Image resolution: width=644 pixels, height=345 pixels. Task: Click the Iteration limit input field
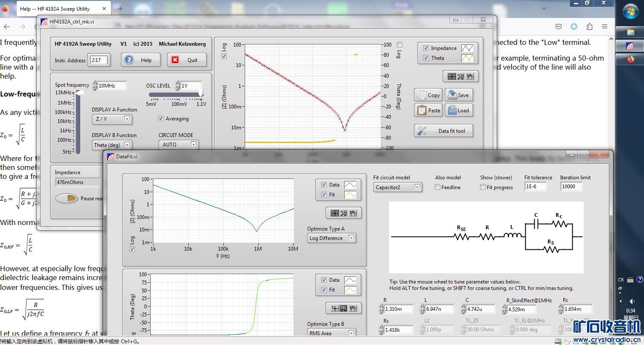coord(571,187)
